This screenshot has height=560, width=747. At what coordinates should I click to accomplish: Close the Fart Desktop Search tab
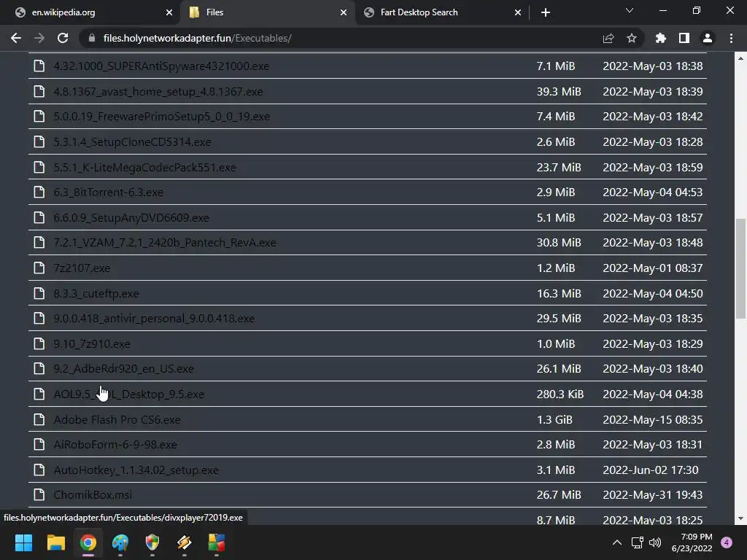click(x=518, y=12)
